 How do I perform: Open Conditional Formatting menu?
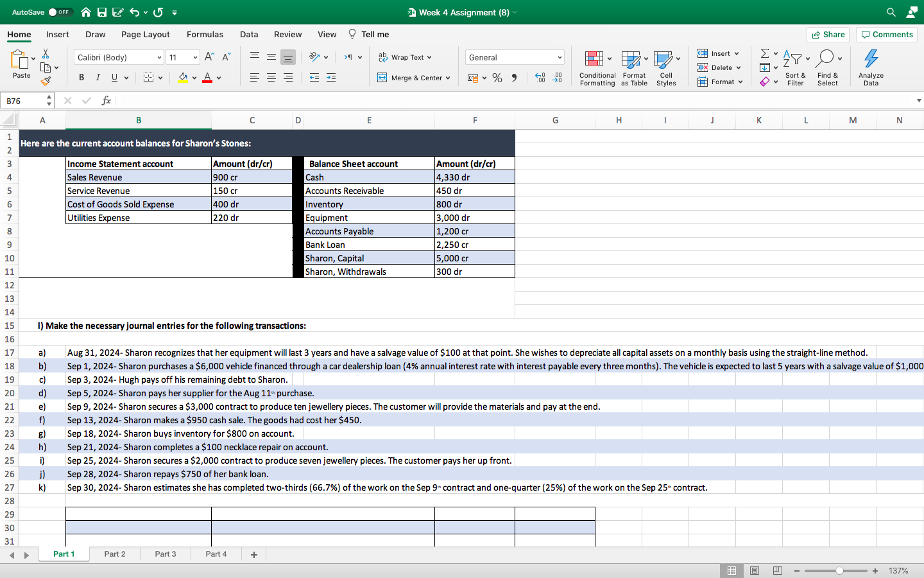pos(597,67)
